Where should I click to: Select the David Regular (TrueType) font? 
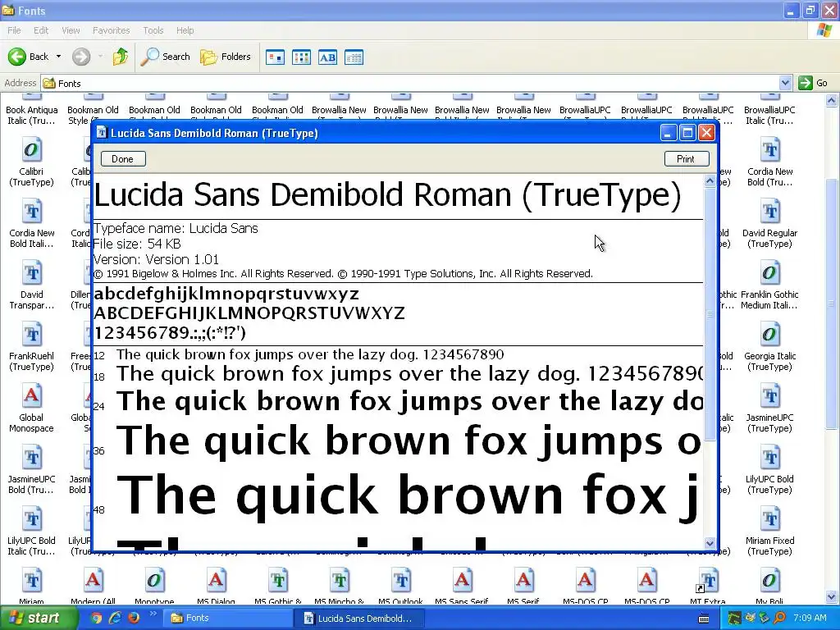(769, 211)
